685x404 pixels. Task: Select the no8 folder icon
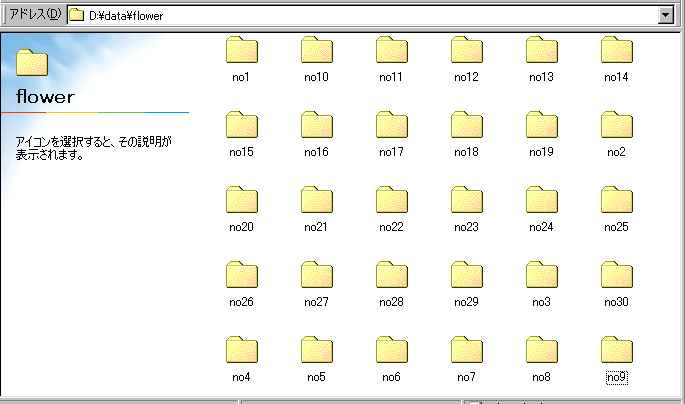pos(542,350)
